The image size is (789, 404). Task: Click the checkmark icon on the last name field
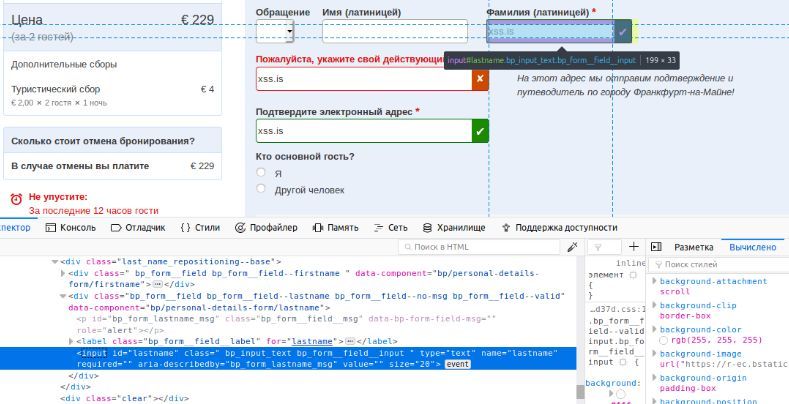623,31
